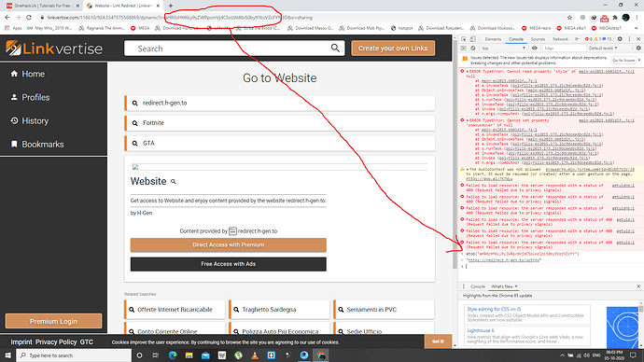Viewport: 644px width, 362px height.
Task: Switch to the Elements tab
Action: [x=493, y=39]
